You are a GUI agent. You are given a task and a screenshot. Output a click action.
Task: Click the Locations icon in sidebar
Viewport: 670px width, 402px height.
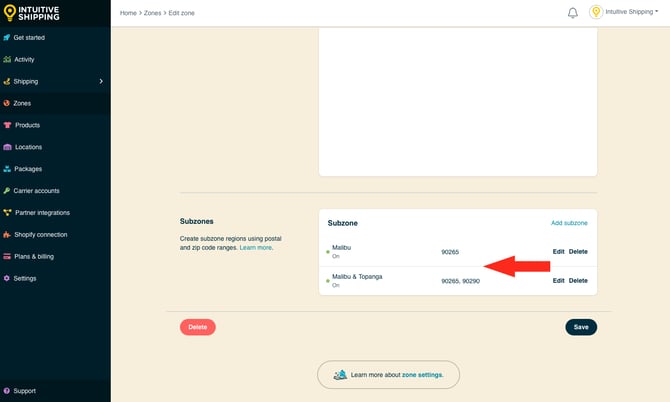(x=7, y=147)
